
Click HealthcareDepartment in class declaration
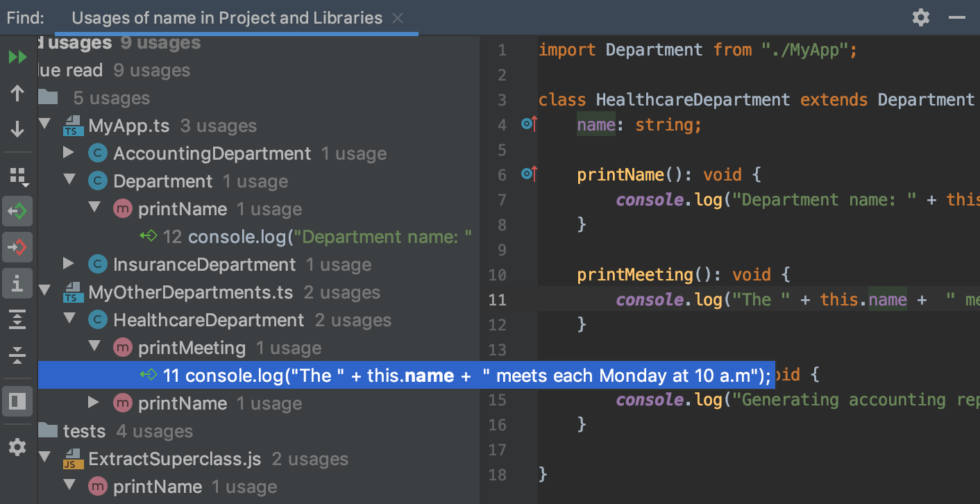(x=693, y=100)
